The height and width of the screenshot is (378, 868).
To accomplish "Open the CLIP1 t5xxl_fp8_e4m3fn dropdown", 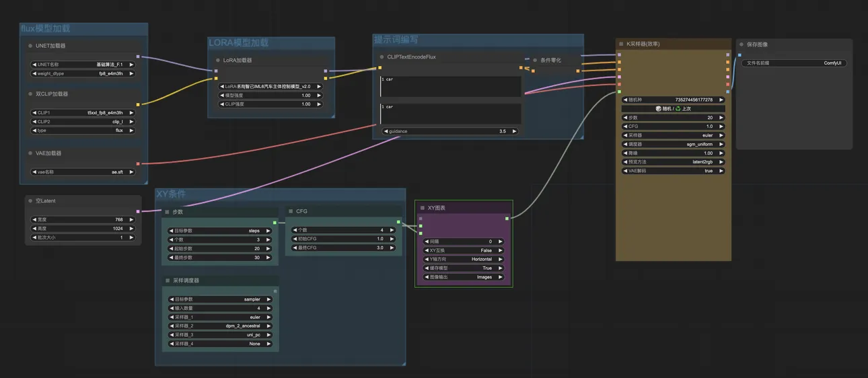I will point(83,113).
